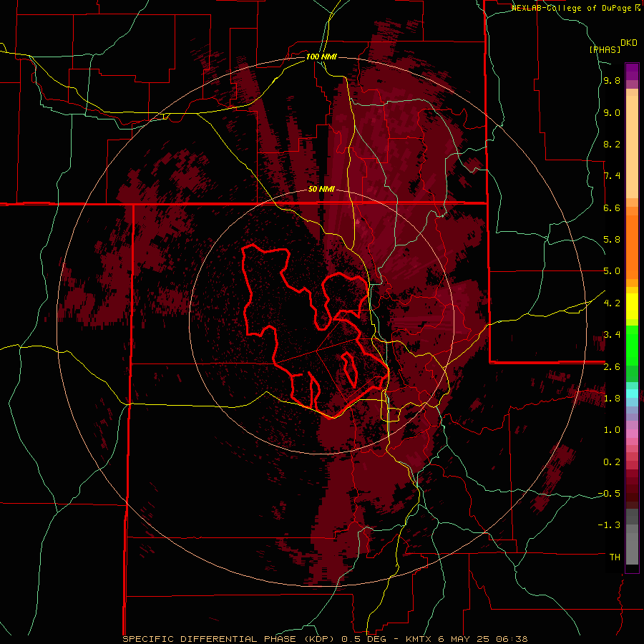This screenshot has width=644, height=644.
Task: Click the TH threshold label on the scale
Action: point(615,557)
